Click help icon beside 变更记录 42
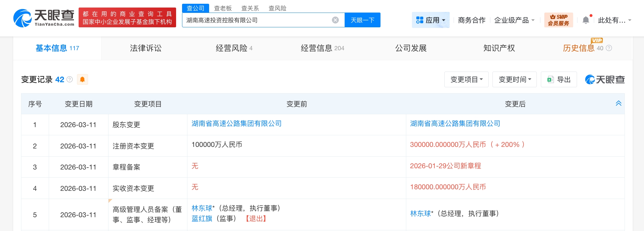 [70, 80]
